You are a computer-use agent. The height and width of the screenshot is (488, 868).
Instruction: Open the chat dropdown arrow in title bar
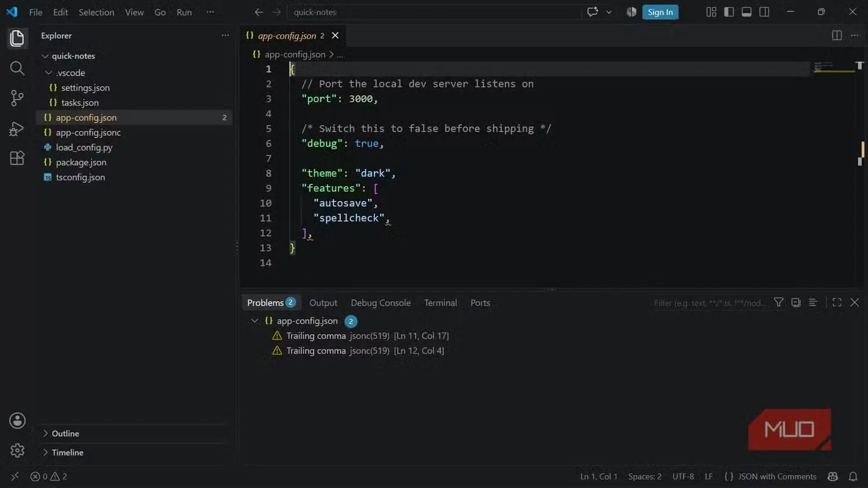[609, 12]
